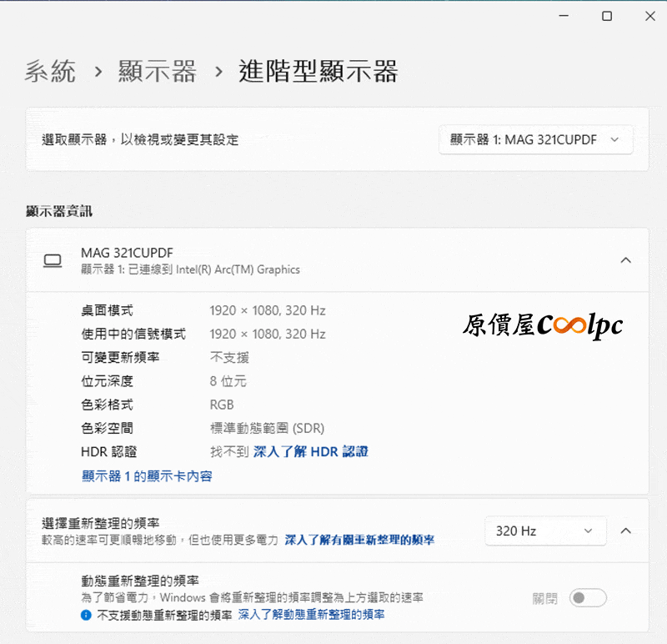Click the blue info icon under dynamic refresh
This screenshot has width=667, height=644.
click(x=86, y=615)
